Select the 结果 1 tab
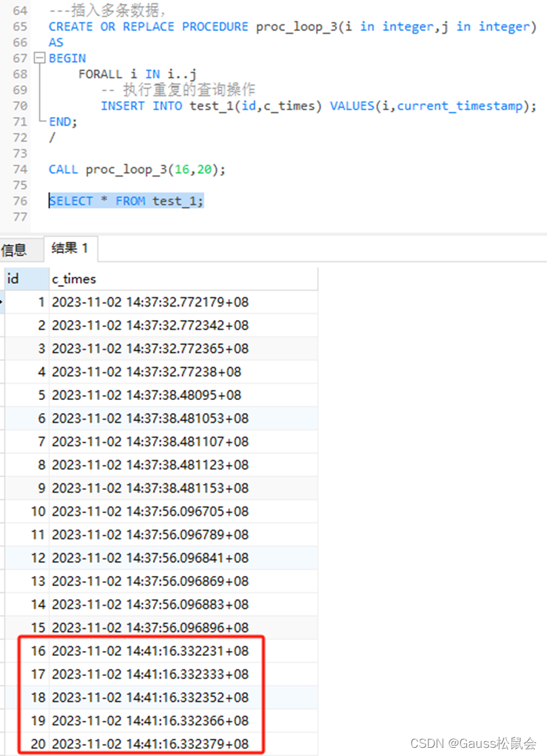Viewport: 547px width, 756px height. point(70,248)
